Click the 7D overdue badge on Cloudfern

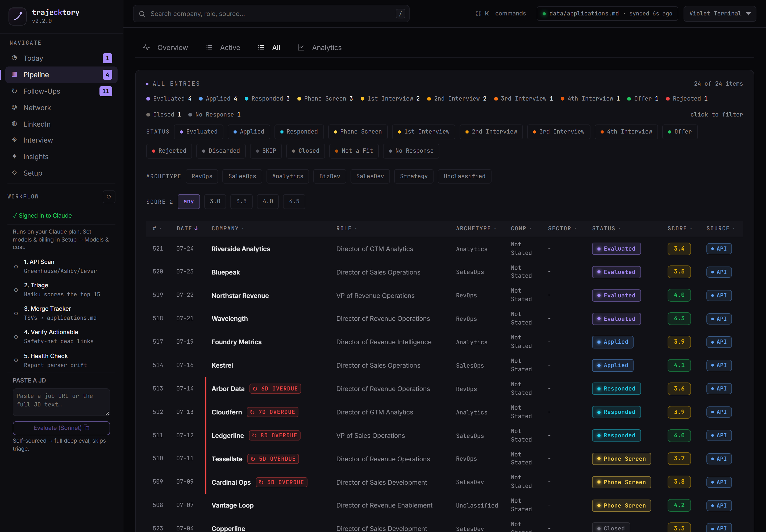(x=272, y=412)
